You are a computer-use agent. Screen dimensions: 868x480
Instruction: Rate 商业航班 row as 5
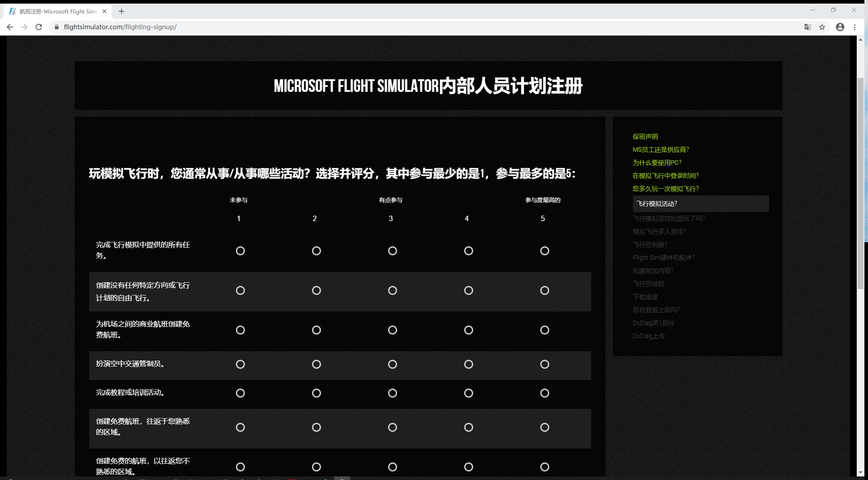point(545,330)
